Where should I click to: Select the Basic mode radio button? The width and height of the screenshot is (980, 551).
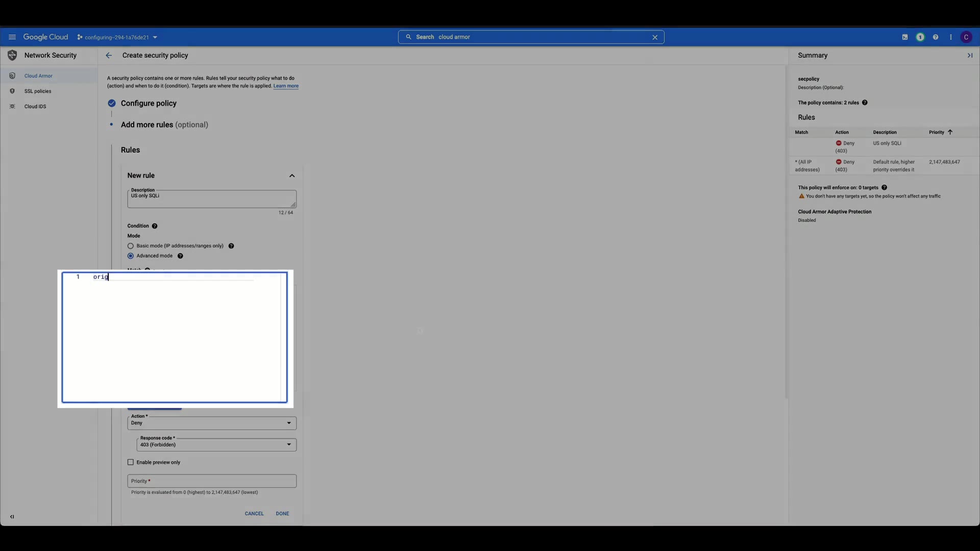click(x=131, y=246)
